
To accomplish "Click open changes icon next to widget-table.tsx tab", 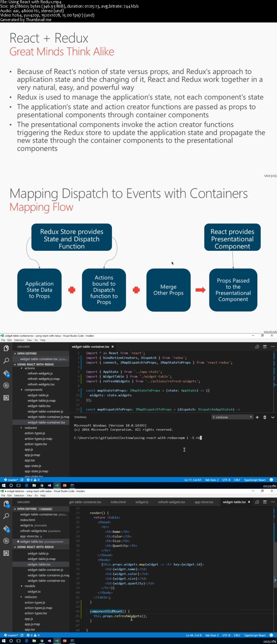I will 257,502.
